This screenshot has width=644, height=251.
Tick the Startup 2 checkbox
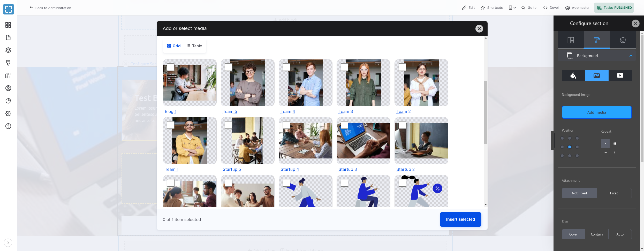coord(402,125)
